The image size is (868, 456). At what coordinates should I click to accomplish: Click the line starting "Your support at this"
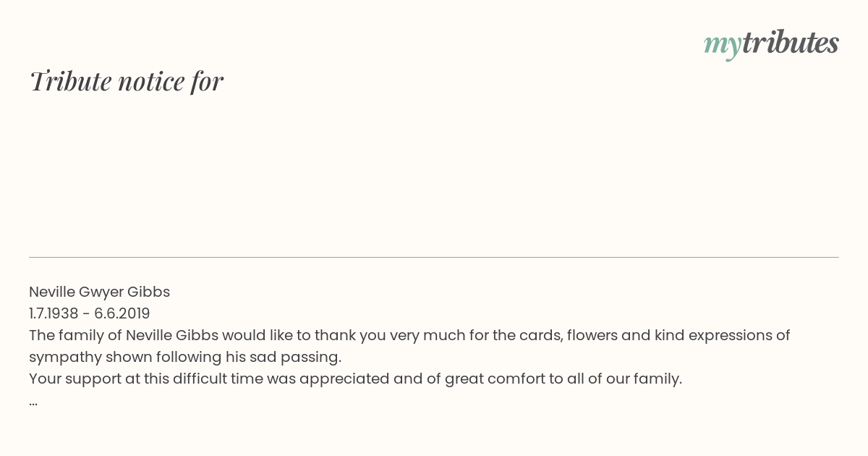coord(355,379)
